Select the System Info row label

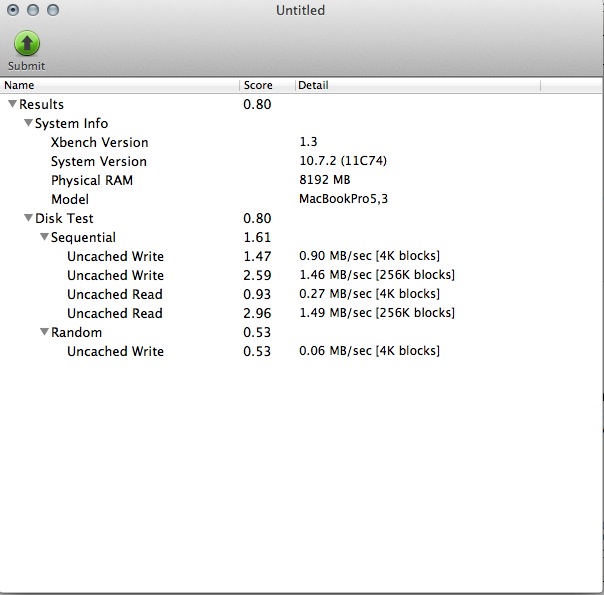(x=72, y=123)
